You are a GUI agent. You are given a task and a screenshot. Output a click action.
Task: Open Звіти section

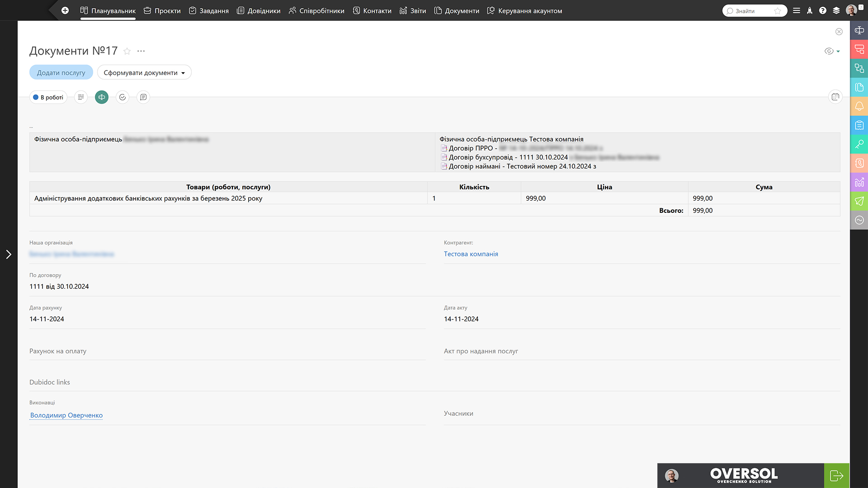pyautogui.click(x=413, y=10)
